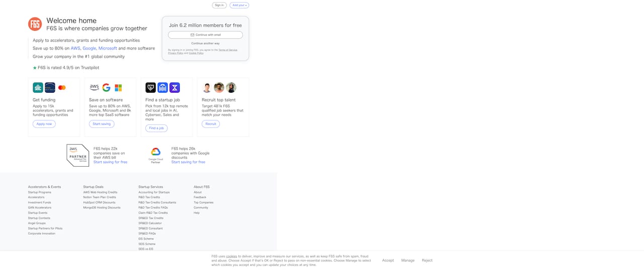Click the Google logo in Save on software
This screenshot has height=270, width=644.
tap(106, 88)
